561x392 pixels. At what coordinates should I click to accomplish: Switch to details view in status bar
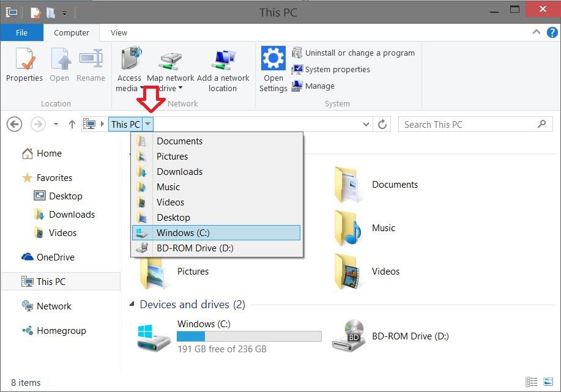point(532,382)
